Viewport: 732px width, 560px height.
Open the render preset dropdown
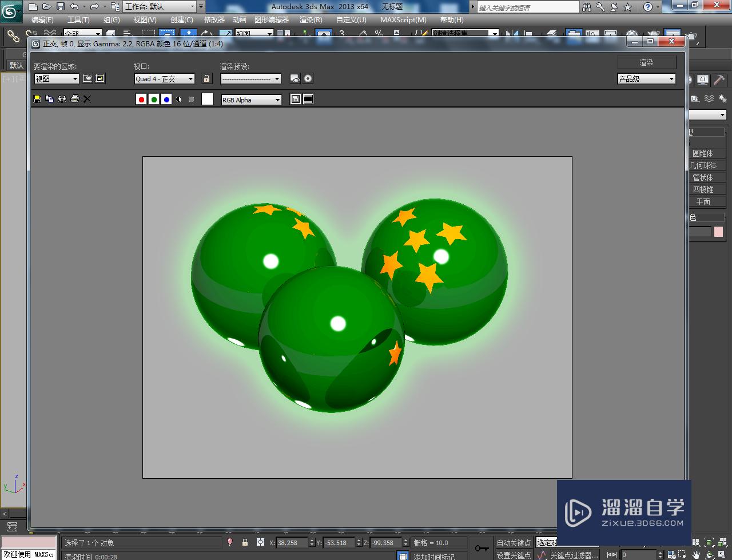click(x=251, y=79)
